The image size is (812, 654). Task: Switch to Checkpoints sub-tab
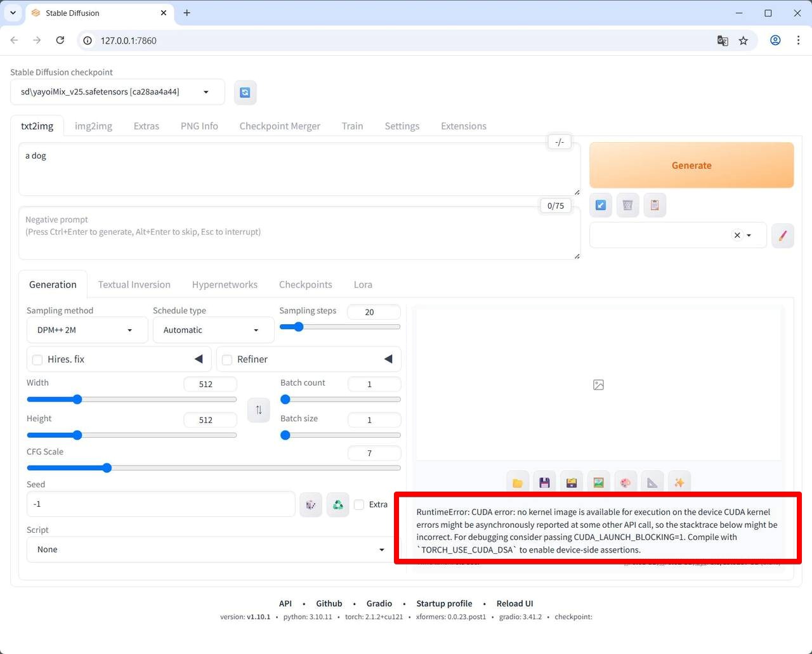(306, 284)
